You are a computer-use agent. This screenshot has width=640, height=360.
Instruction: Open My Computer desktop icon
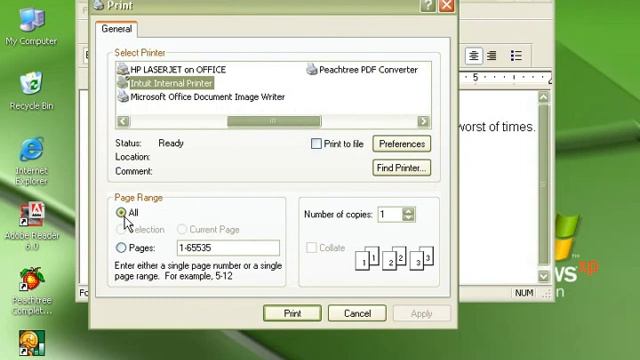(31, 27)
